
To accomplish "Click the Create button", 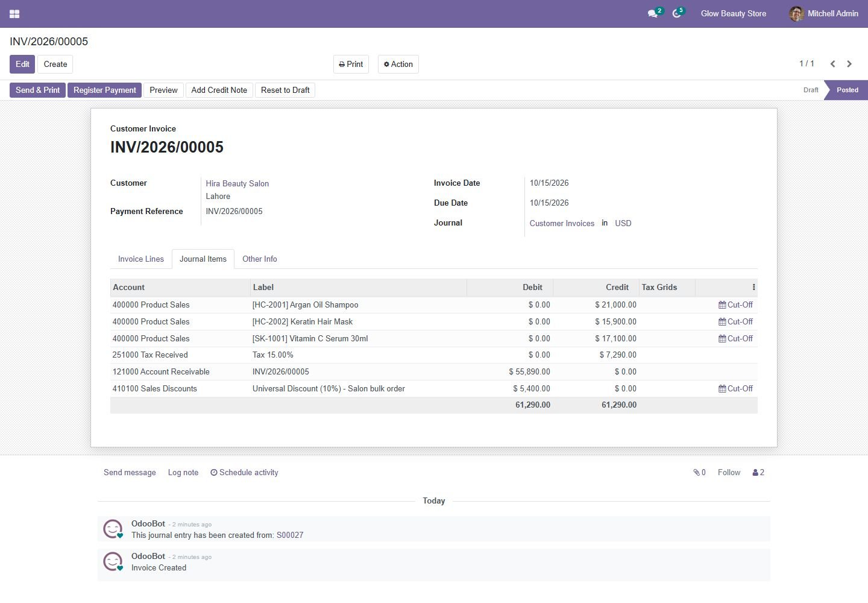I will [x=55, y=65].
